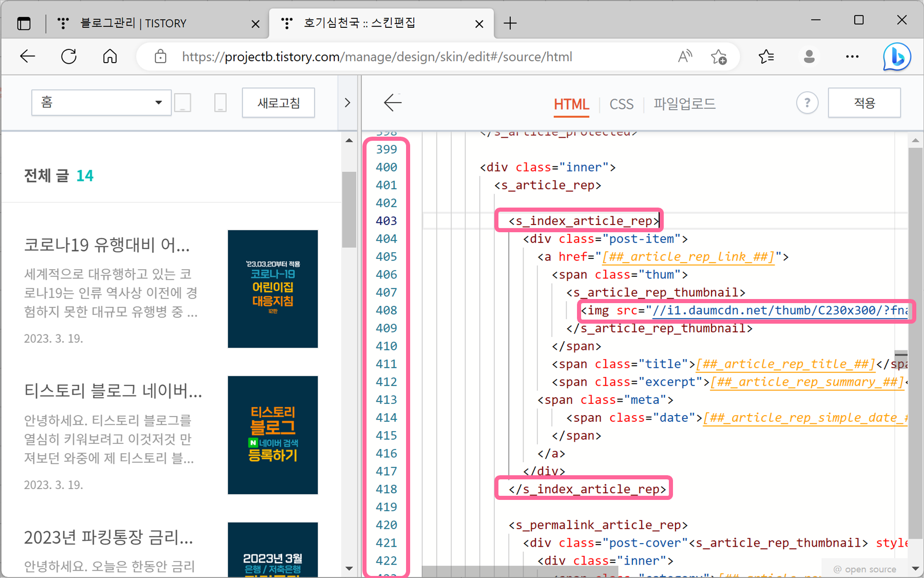Open the browser profile icon
Image resolution: width=924 pixels, height=578 pixels.
click(x=809, y=57)
